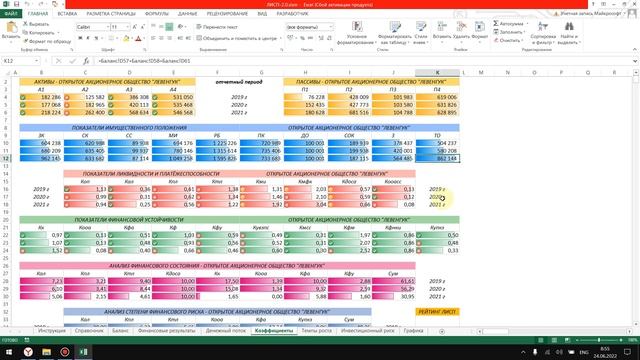The width and height of the screenshot is (640, 360).
Task: Click Clear (Очистить) eraser command
Action: pyautogui.click(x=507, y=40)
